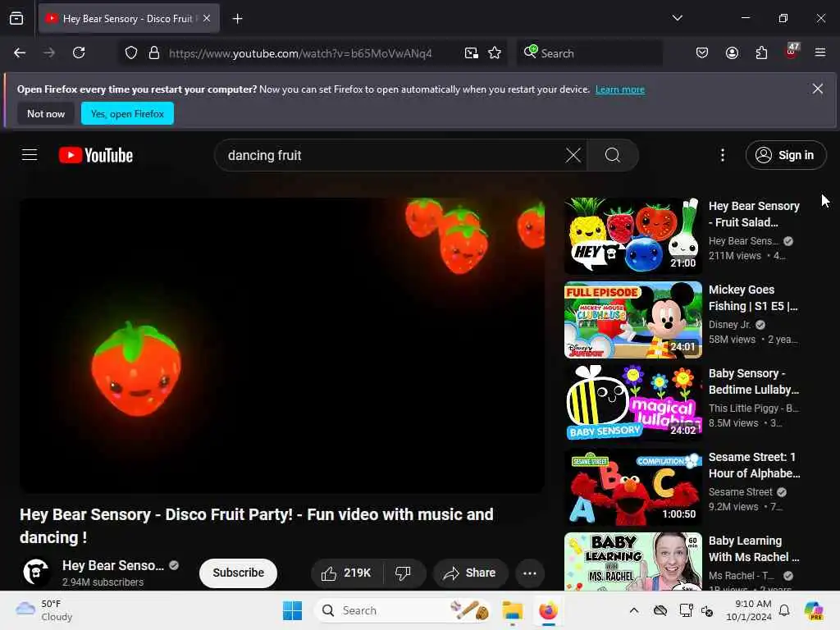840x630 pixels.
Task: Open tracking protection shield icon
Action: pyautogui.click(x=131, y=53)
